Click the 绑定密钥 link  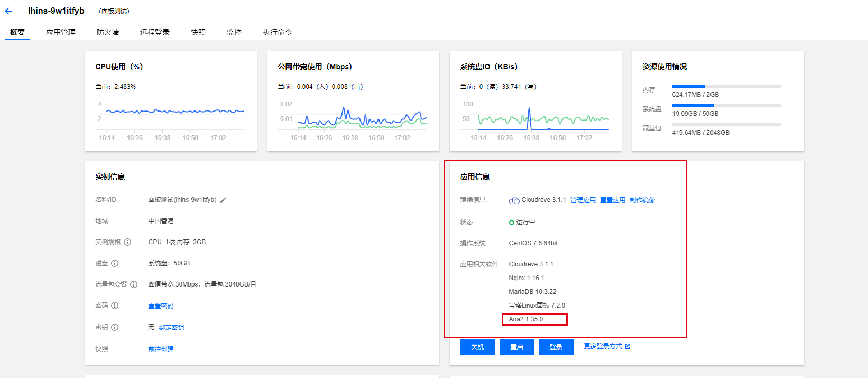[x=171, y=328]
